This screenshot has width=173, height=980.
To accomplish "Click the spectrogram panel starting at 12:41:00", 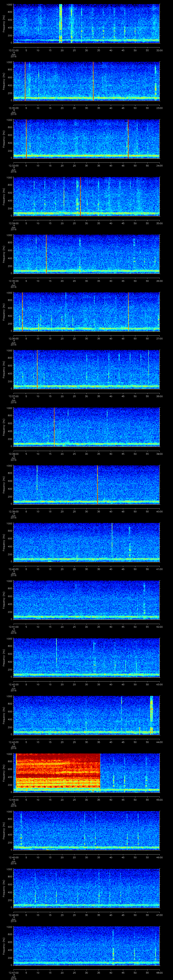I will 86,600.
